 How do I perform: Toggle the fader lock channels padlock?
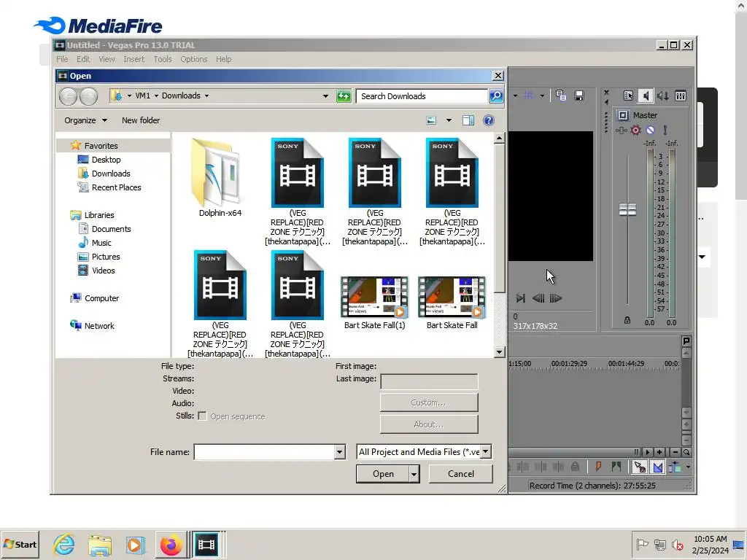click(627, 321)
